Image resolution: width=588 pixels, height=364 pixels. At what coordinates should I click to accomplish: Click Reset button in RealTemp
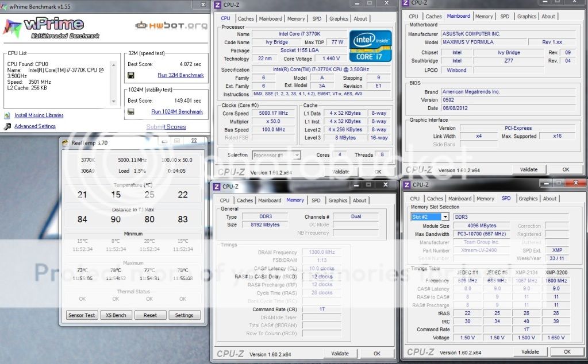tap(150, 315)
